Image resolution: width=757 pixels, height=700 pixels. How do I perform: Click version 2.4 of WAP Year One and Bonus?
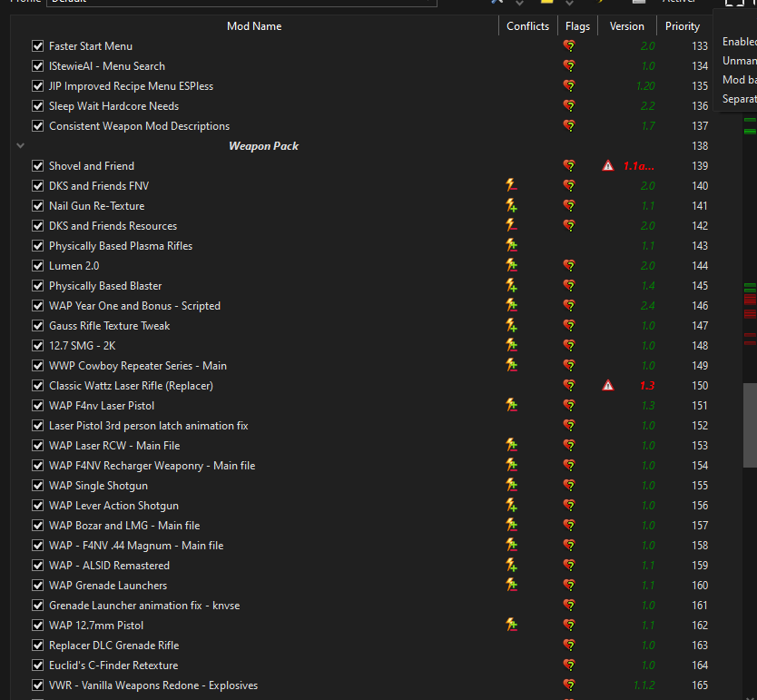tap(647, 306)
